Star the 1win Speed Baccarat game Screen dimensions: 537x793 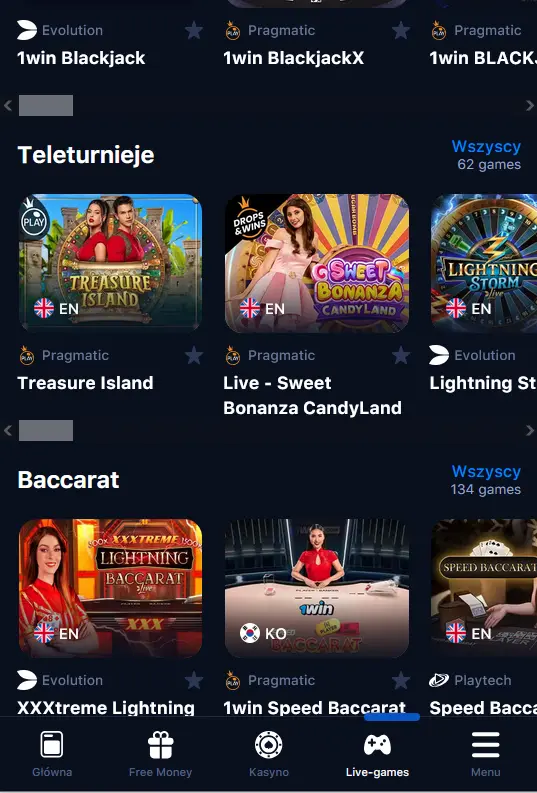[401, 680]
